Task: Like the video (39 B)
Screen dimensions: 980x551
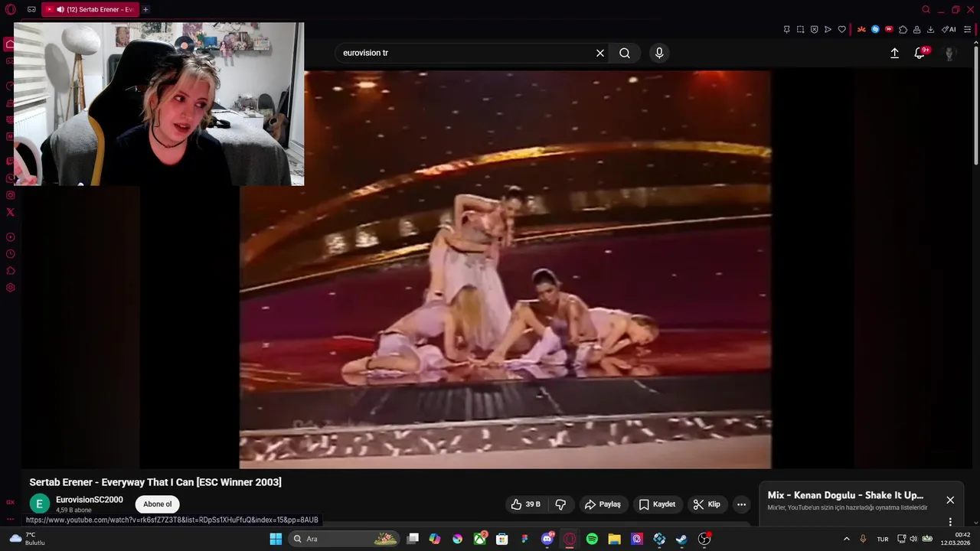Action: click(525, 504)
